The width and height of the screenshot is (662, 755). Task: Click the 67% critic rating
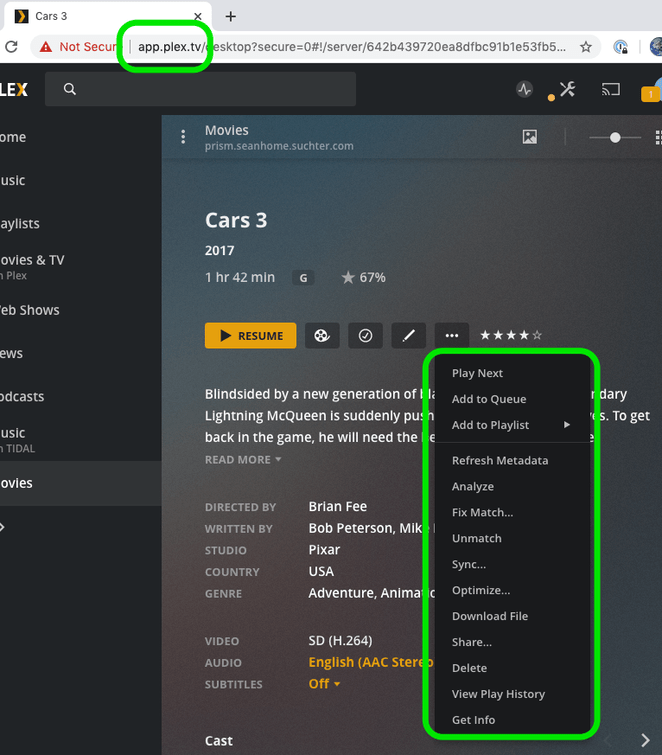click(x=363, y=277)
